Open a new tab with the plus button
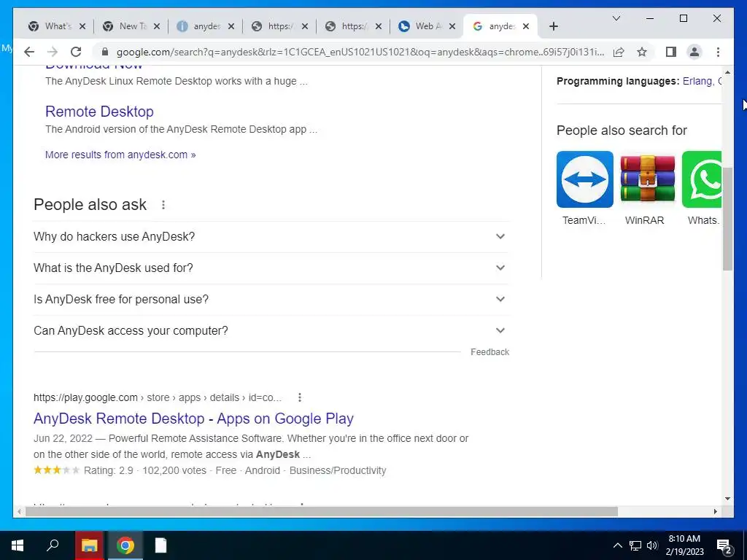Viewport: 747px width, 560px height. (x=553, y=26)
